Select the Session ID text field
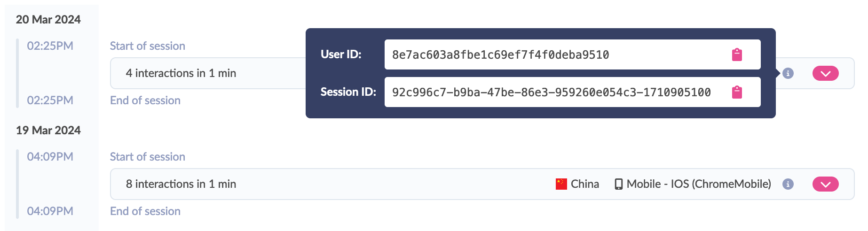868x231 pixels. click(x=573, y=92)
